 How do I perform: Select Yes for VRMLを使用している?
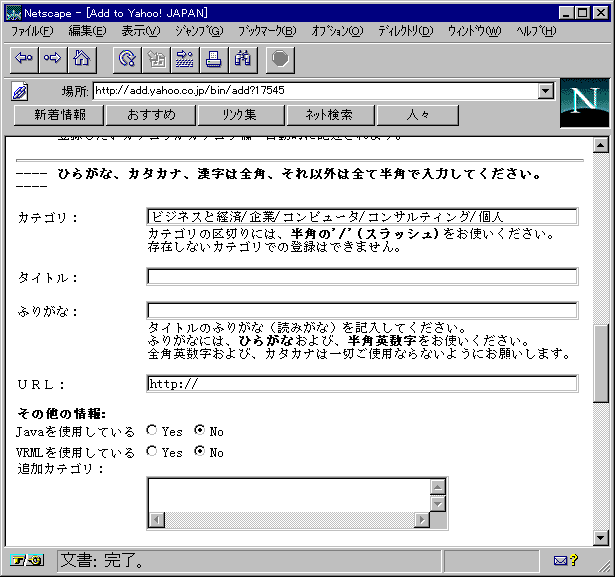(x=151, y=451)
